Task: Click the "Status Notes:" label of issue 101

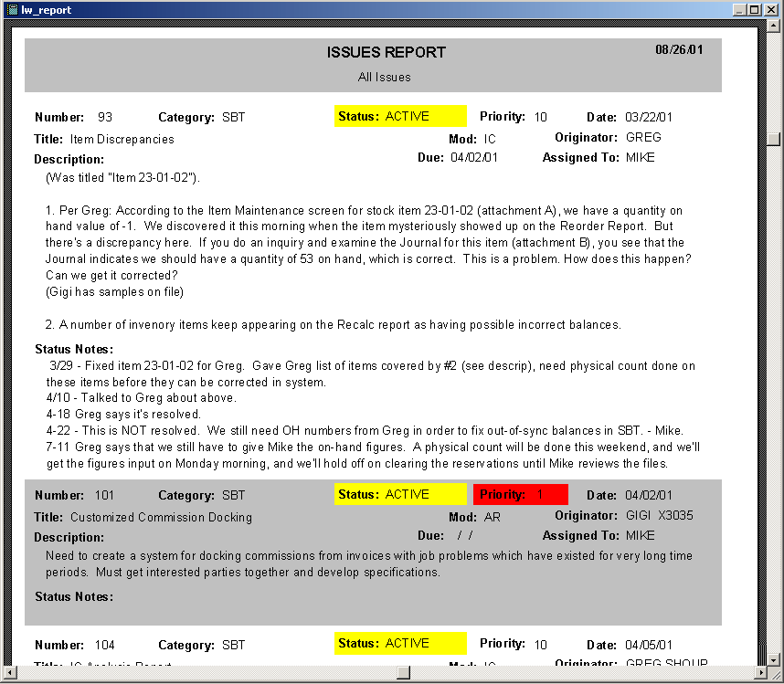Action: tap(74, 596)
